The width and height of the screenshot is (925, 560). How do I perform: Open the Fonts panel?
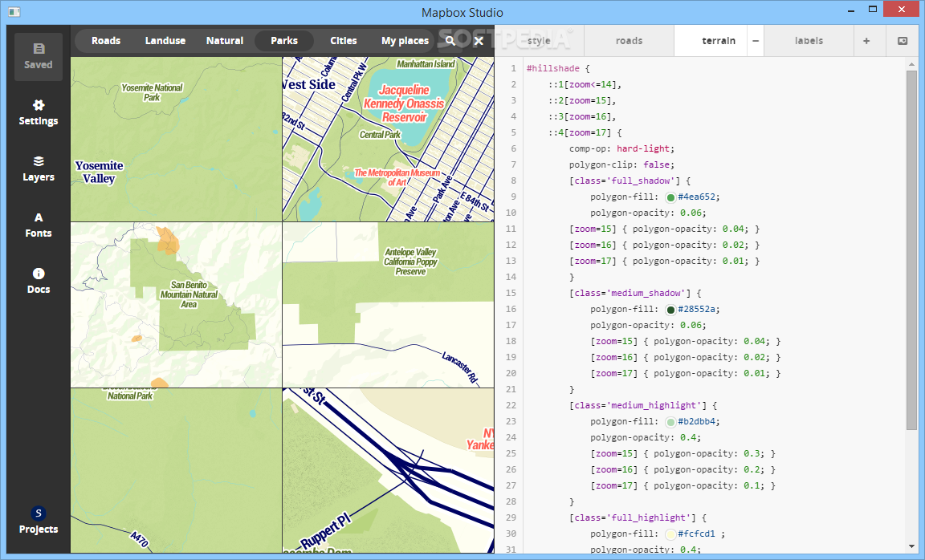[x=39, y=225]
